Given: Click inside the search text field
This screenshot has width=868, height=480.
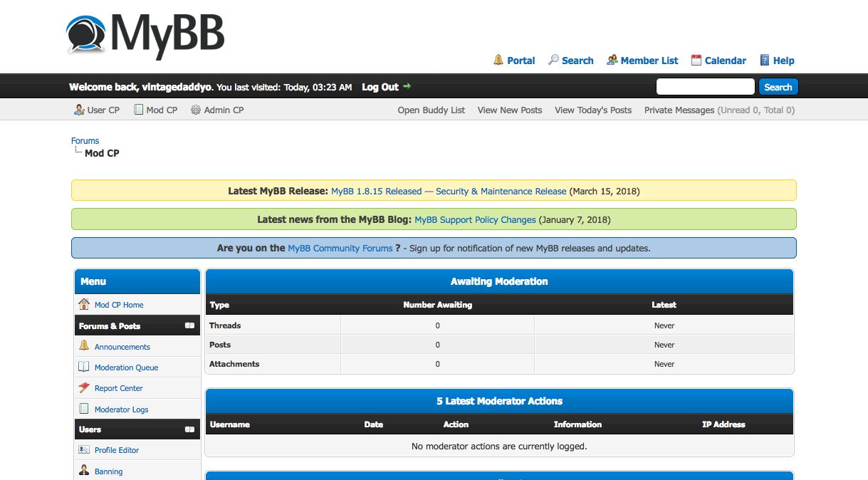Looking at the screenshot, I should pyautogui.click(x=704, y=87).
